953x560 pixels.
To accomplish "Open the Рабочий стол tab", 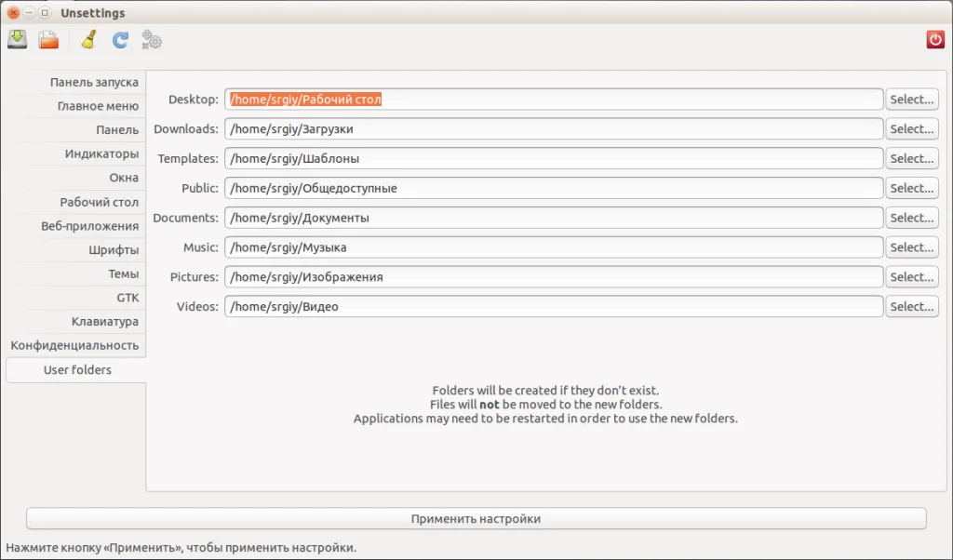I will tap(85, 202).
